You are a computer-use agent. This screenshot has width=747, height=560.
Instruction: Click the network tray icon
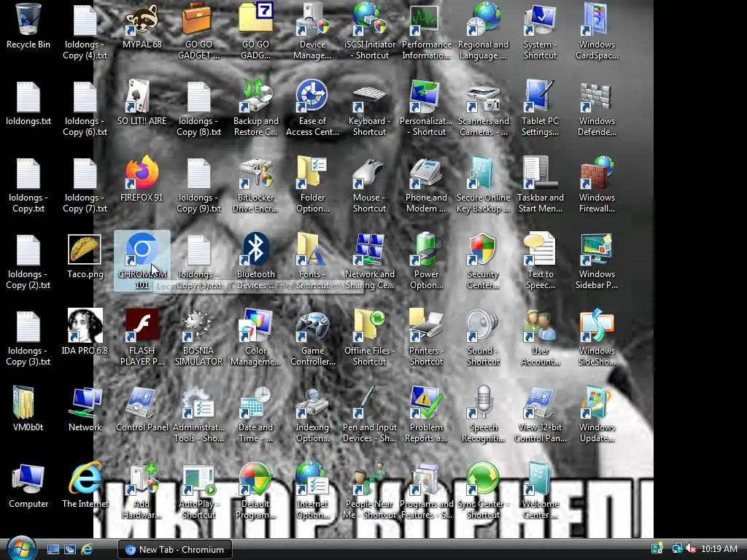(x=676, y=549)
